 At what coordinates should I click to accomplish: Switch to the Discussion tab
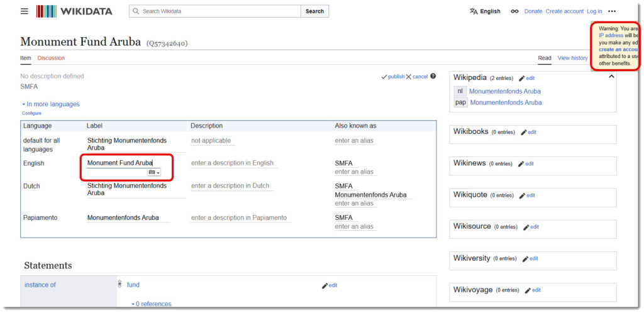point(51,58)
